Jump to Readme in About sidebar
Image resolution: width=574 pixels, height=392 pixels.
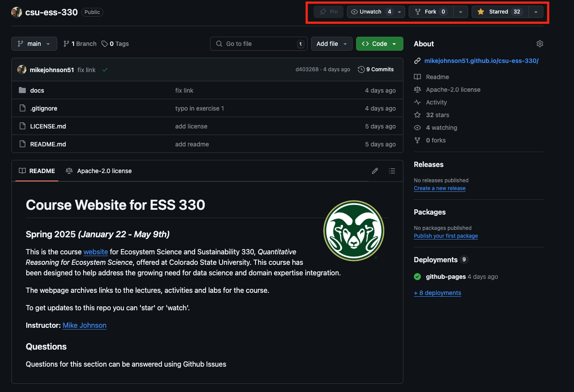tap(437, 77)
